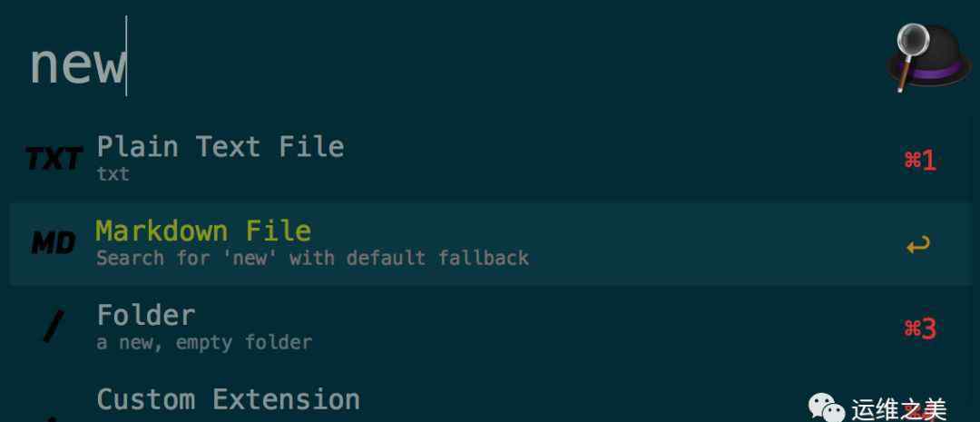Viewport: 980px width, 422px height.
Task: Select the Plain Text File result
Action: (x=490, y=160)
